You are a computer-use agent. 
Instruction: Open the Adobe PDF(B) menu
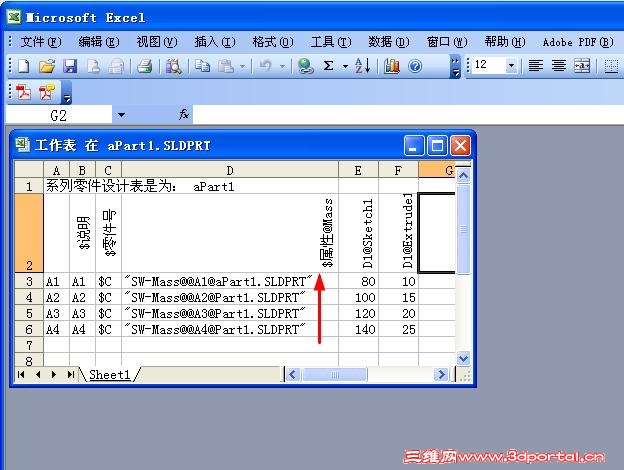[578, 42]
